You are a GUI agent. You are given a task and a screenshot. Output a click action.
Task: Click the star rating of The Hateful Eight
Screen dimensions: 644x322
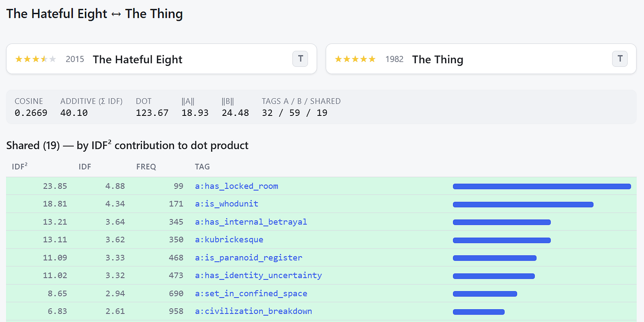click(36, 59)
